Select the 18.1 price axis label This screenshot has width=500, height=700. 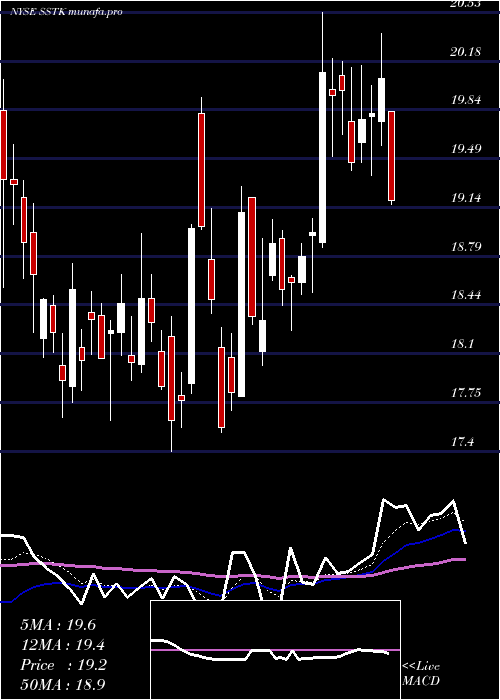point(462,344)
